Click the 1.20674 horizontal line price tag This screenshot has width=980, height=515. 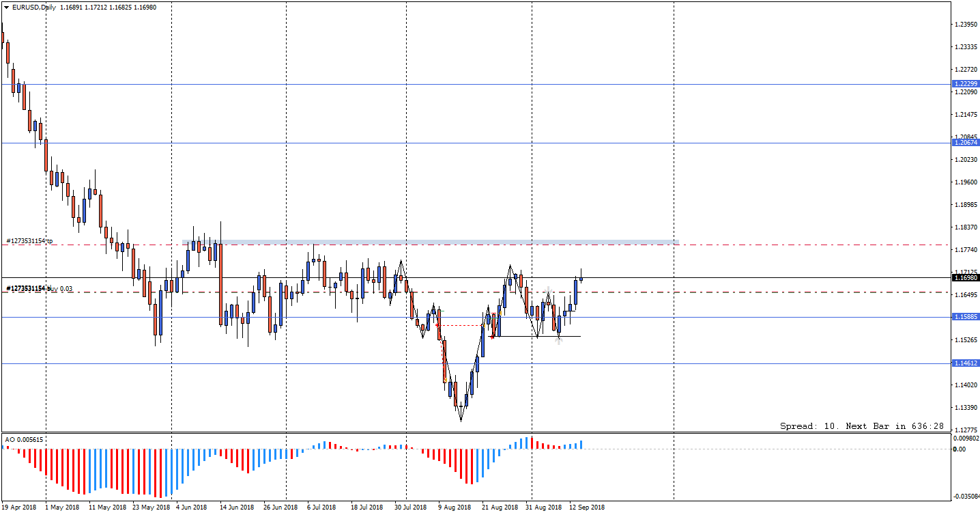pyautogui.click(x=965, y=142)
